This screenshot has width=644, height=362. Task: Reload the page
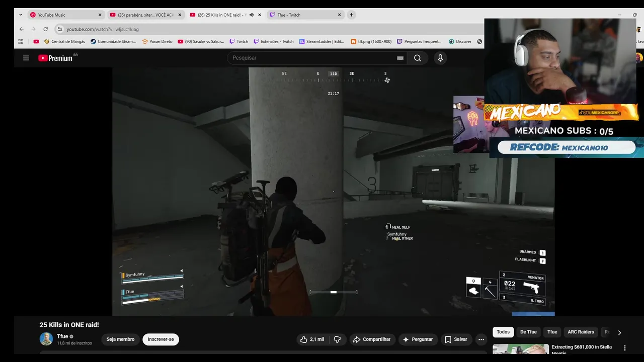pos(45,29)
